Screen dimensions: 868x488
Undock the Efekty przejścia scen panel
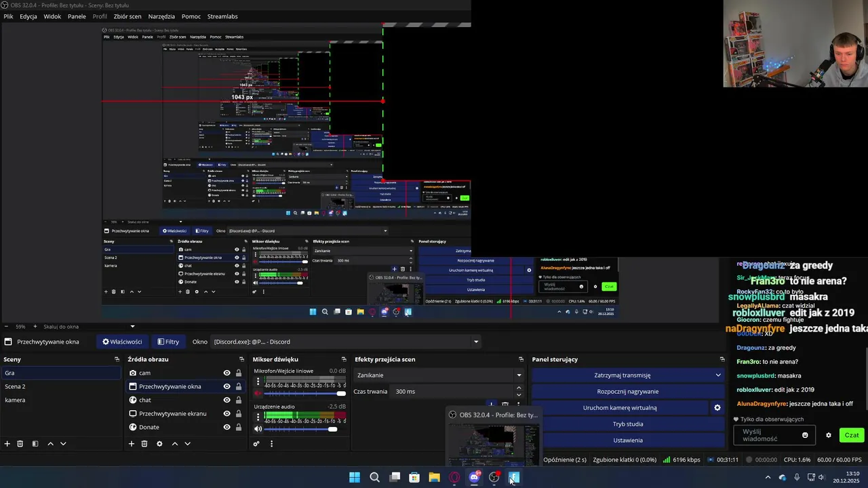coord(521,359)
